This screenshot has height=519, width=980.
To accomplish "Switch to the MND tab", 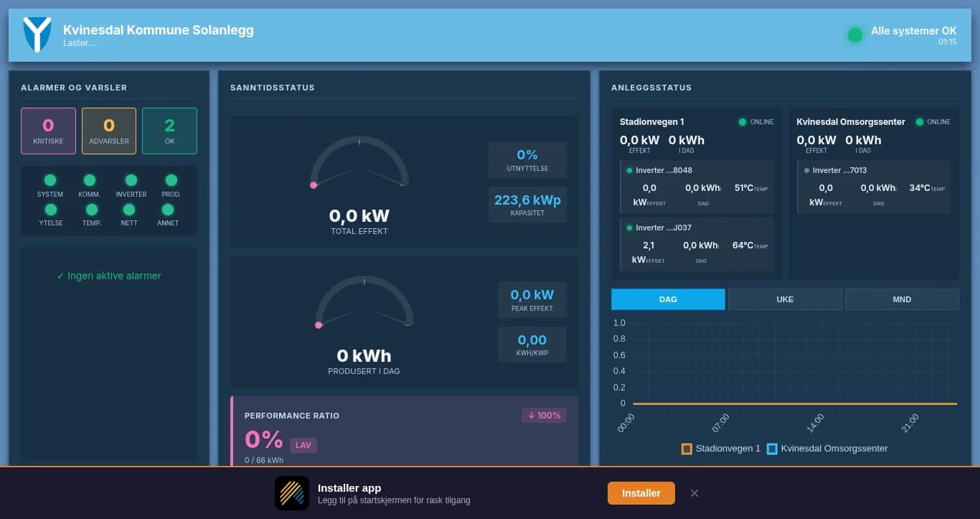I will 902,299.
